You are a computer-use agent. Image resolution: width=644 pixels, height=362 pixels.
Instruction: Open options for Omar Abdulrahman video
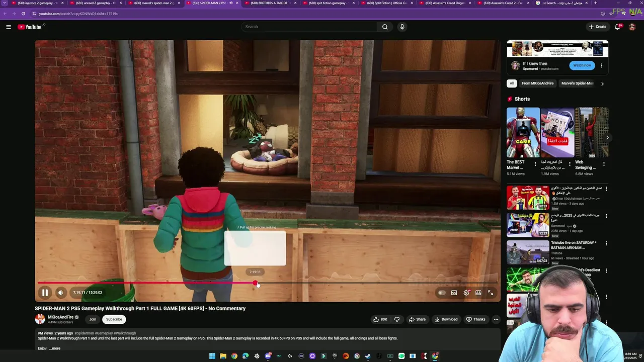(x=606, y=189)
